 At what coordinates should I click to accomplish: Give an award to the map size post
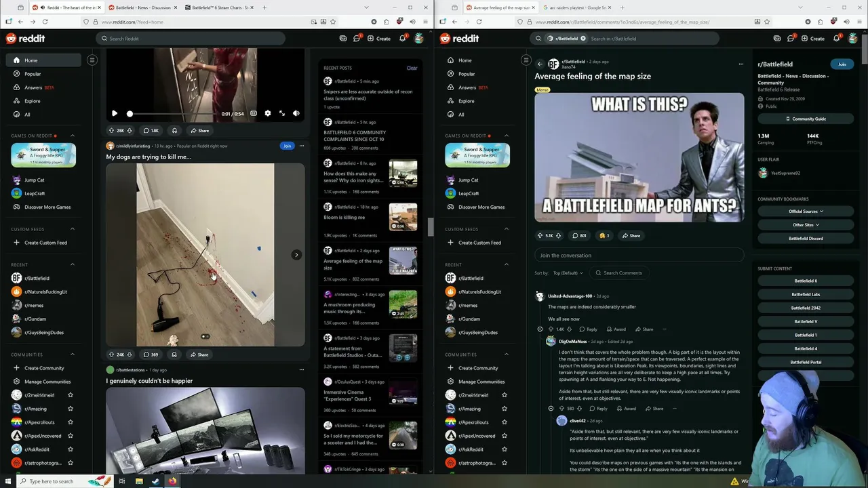604,236
